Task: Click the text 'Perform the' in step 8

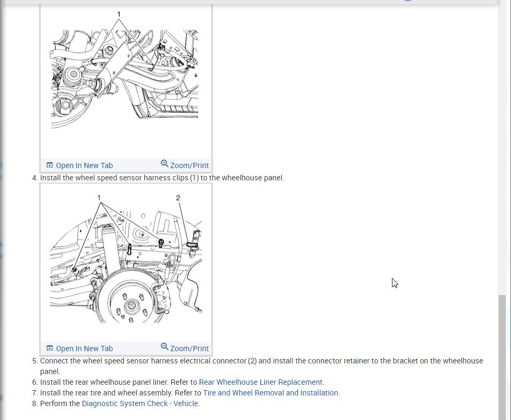Action: [60, 403]
